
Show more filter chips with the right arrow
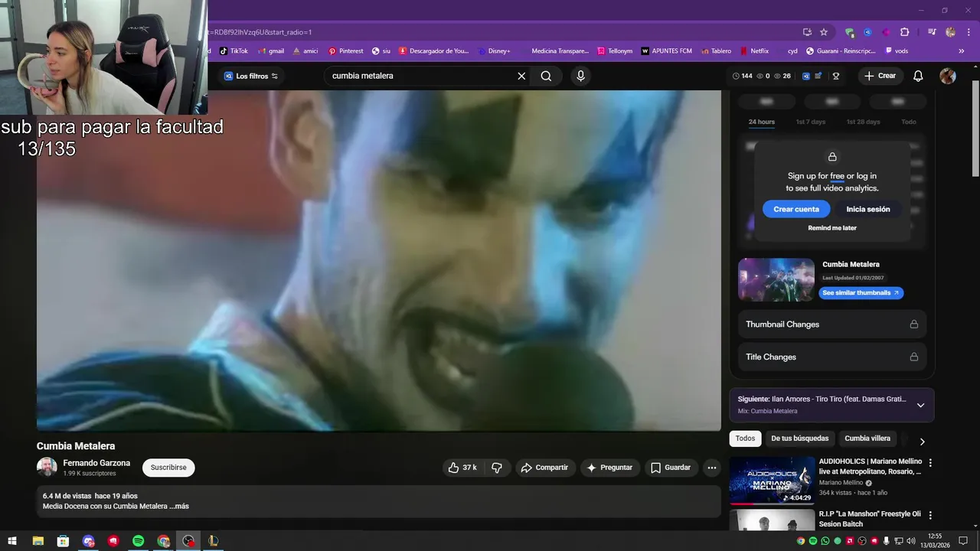[922, 442]
